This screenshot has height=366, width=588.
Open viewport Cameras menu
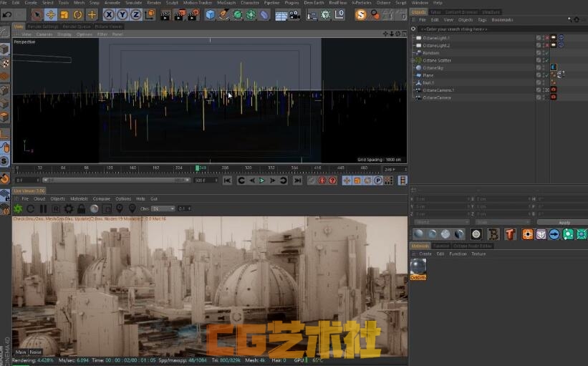(44, 34)
